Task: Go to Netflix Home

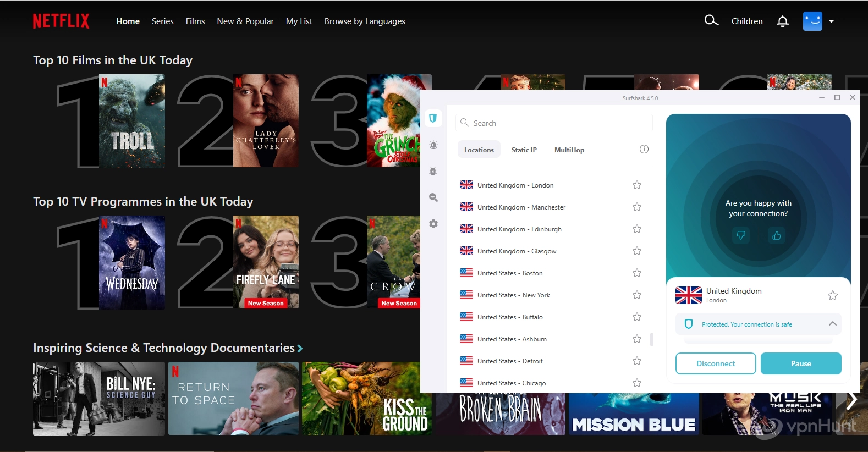Action: click(128, 21)
